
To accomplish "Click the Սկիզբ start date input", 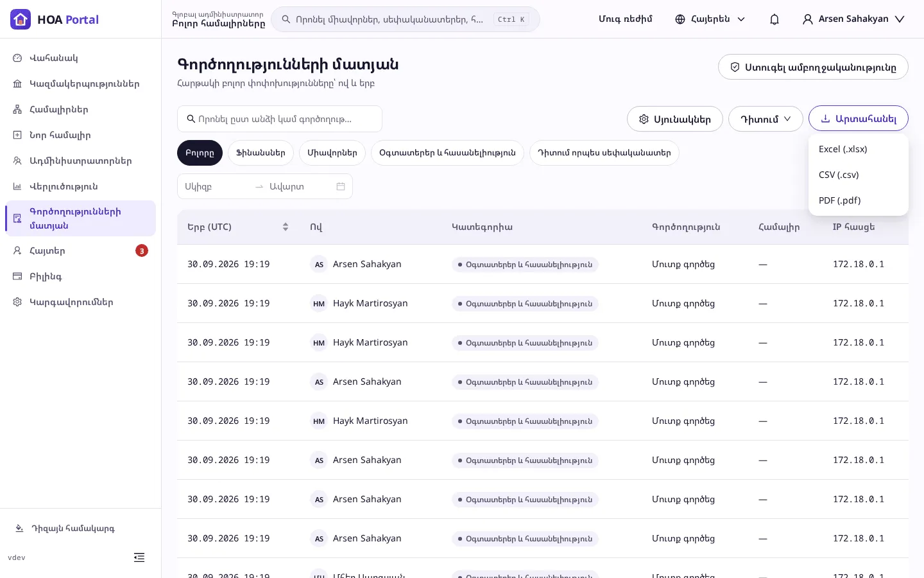I will coord(216,186).
